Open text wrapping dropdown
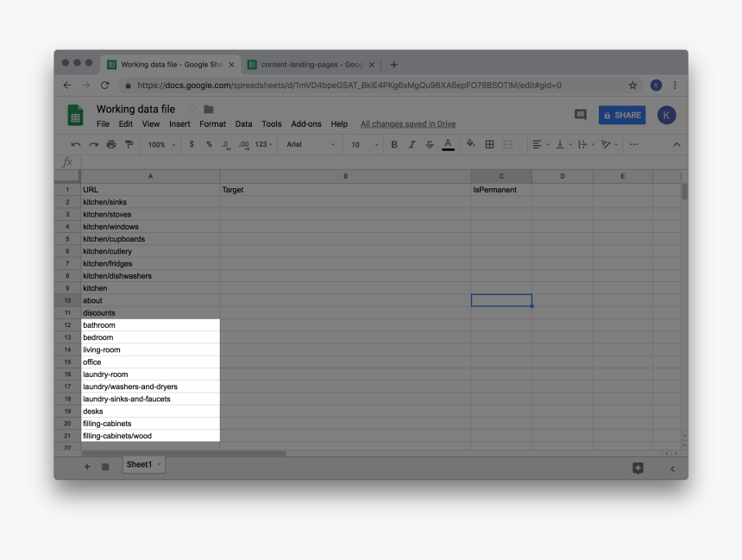This screenshot has height=560, width=742. pyautogui.click(x=585, y=144)
